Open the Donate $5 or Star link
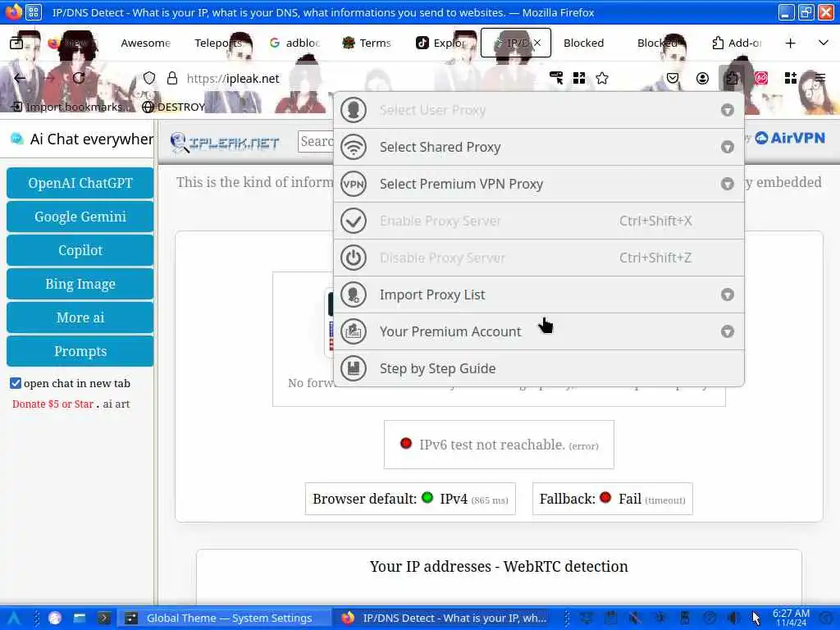This screenshot has width=840, height=630. click(x=52, y=404)
